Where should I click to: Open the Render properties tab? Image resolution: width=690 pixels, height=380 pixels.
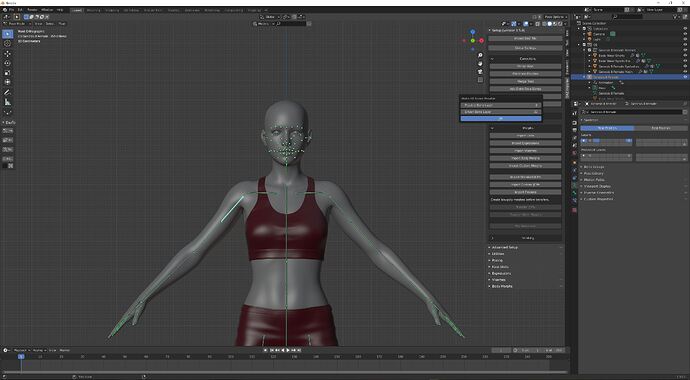tap(574, 123)
